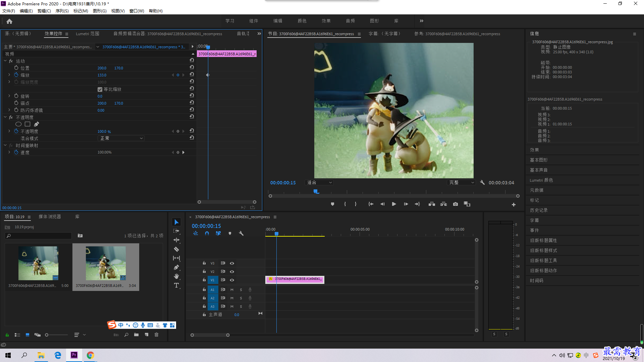Collapse the Opacity effect group
This screenshot has width=644, height=362.
click(5, 117)
